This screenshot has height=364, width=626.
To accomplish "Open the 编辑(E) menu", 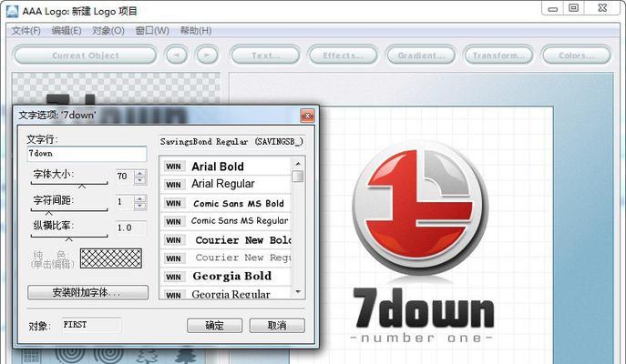I will click(x=67, y=31).
